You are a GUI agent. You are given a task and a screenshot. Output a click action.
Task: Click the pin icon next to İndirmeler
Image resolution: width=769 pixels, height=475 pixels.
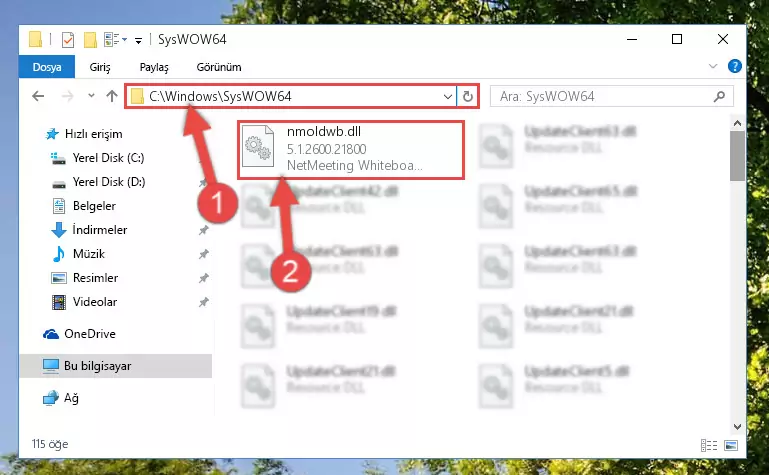pos(203,230)
